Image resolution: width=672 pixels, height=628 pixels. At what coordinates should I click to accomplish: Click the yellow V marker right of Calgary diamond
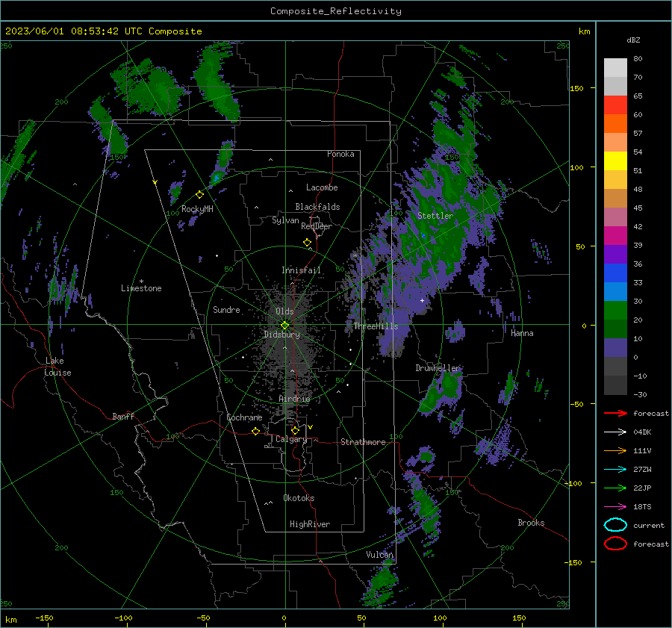click(x=311, y=427)
